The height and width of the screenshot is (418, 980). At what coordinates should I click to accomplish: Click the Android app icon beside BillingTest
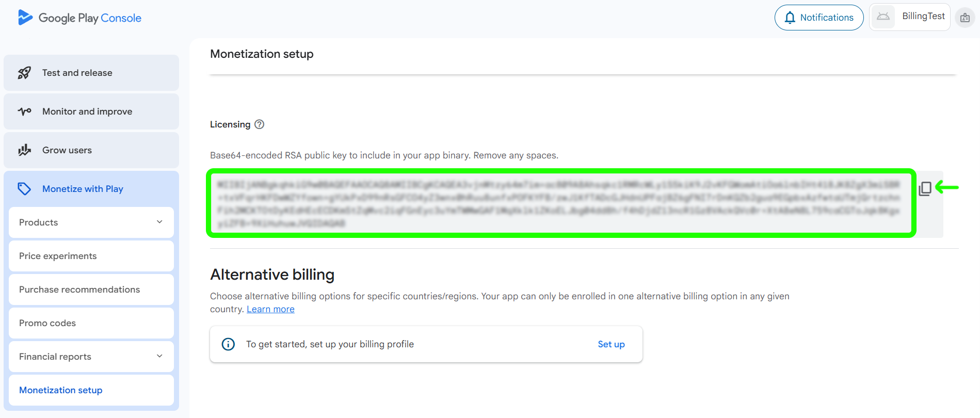click(883, 17)
